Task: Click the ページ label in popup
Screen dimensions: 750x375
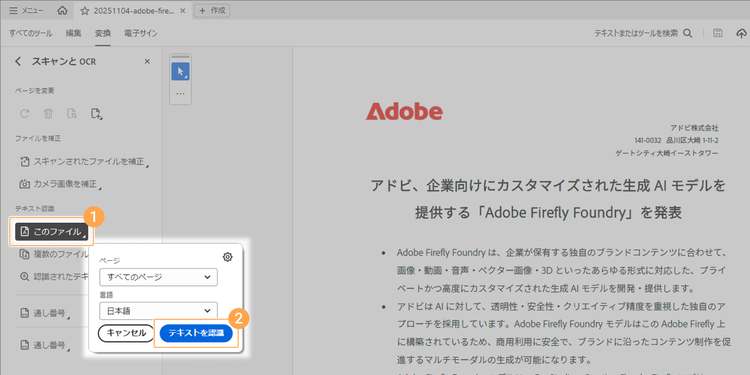Action: coord(110,261)
